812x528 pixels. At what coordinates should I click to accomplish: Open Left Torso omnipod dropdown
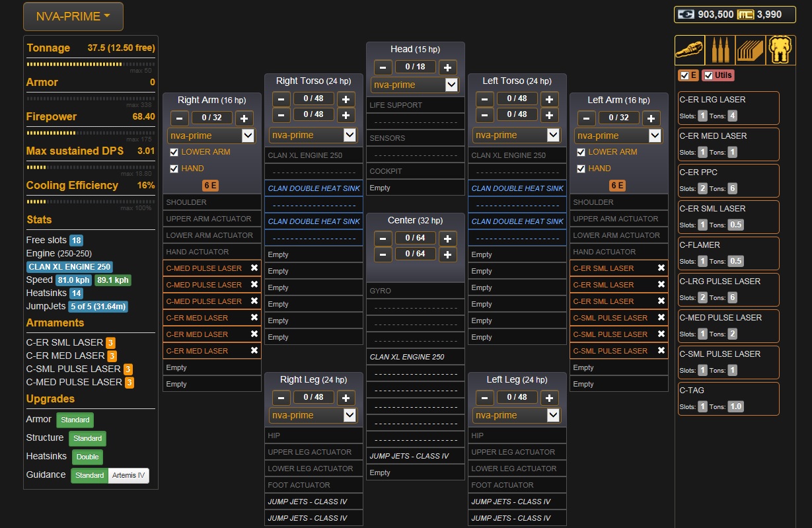pos(517,135)
